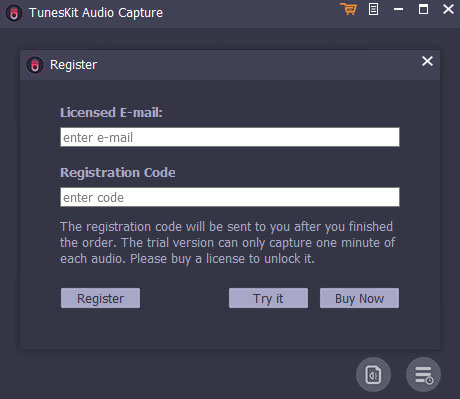The width and height of the screenshot is (460, 399).
Task: Click the TunesKit app logo in title bar
Action: [14, 13]
